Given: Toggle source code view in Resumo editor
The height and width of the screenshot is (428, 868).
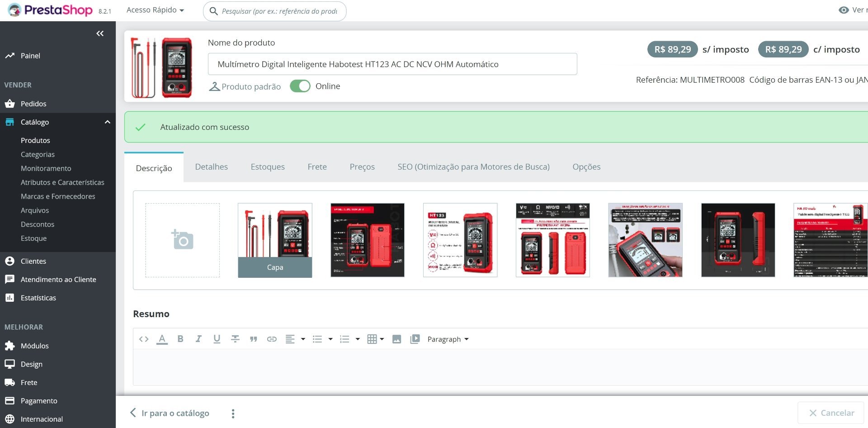Looking at the screenshot, I should tap(144, 339).
